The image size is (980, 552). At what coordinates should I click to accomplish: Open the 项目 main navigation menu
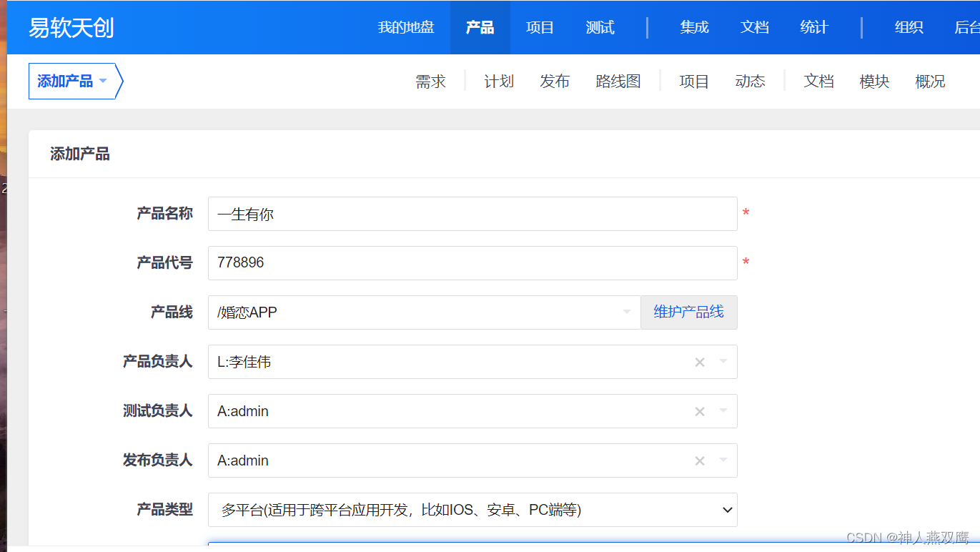(x=540, y=28)
